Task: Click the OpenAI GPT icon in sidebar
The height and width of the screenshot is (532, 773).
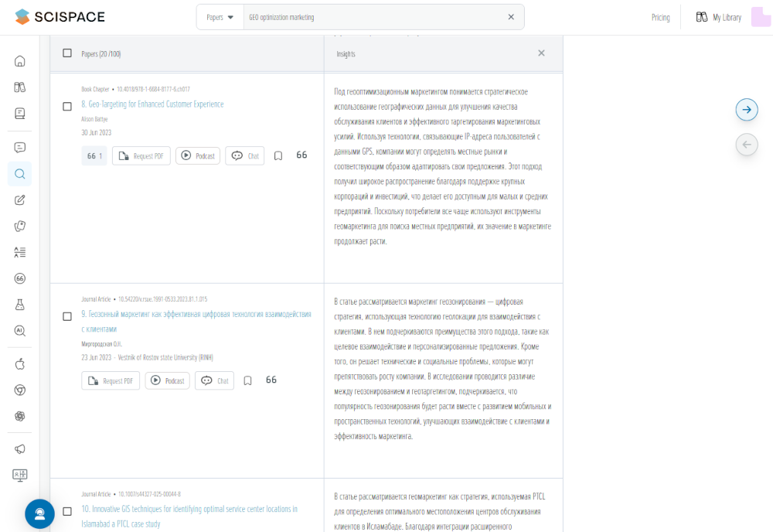Action: [x=20, y=416]
